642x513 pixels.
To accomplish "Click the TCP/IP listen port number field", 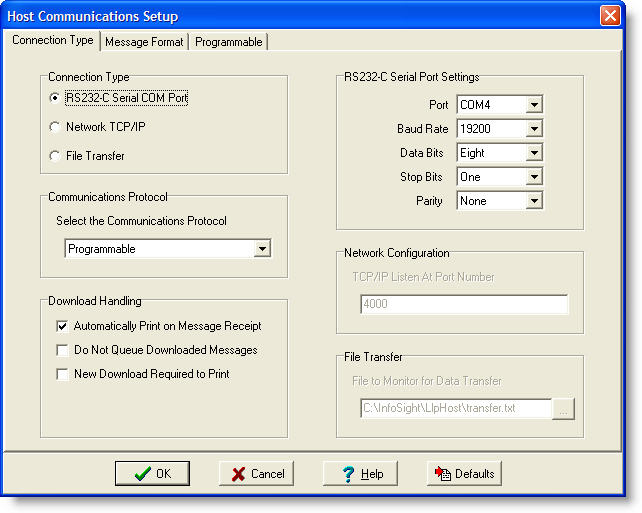I will click(464, 304).
